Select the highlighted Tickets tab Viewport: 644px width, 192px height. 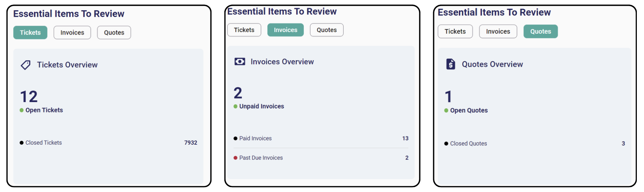[x=30, y=33]
